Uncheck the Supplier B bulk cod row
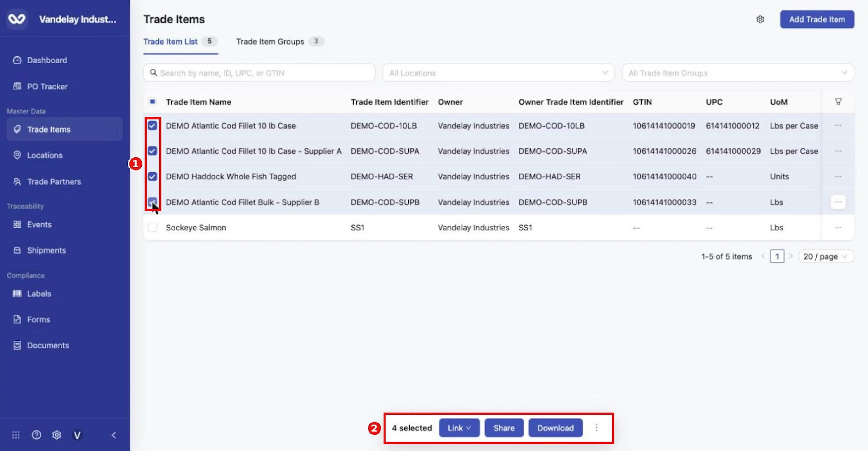868x451 pixels. (x=152, y=202)
